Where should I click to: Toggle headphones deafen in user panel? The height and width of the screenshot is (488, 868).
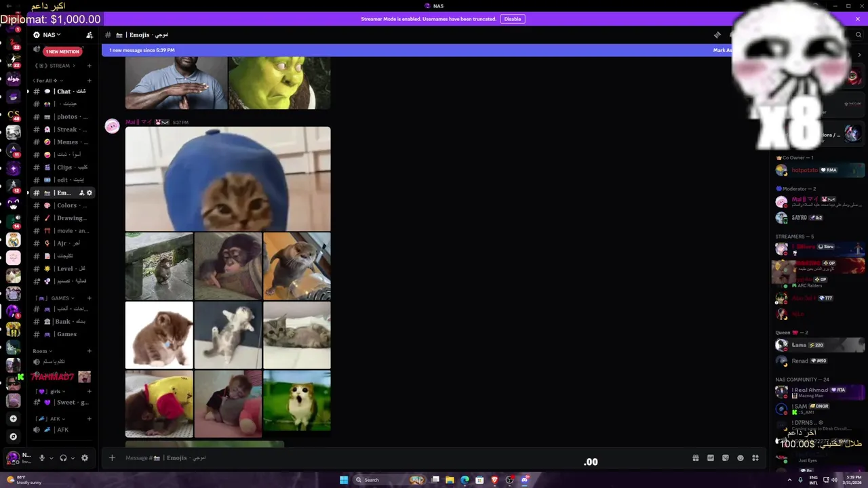(63, 457)
